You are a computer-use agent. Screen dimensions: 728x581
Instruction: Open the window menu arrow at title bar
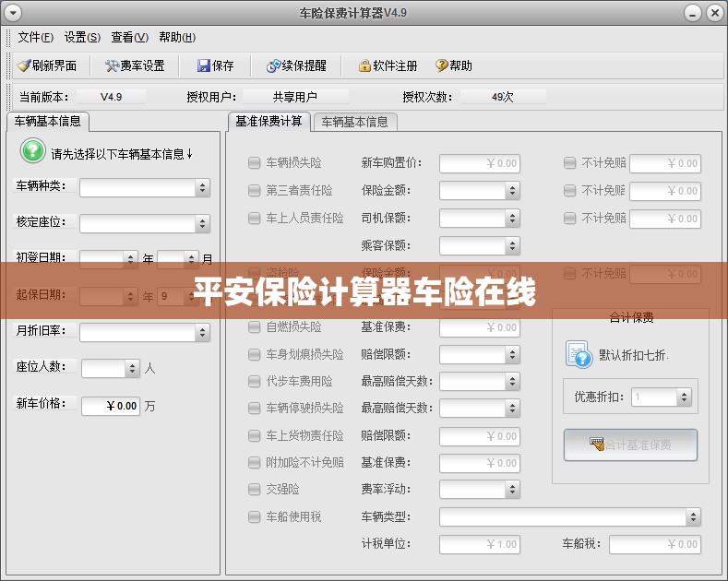13,13
